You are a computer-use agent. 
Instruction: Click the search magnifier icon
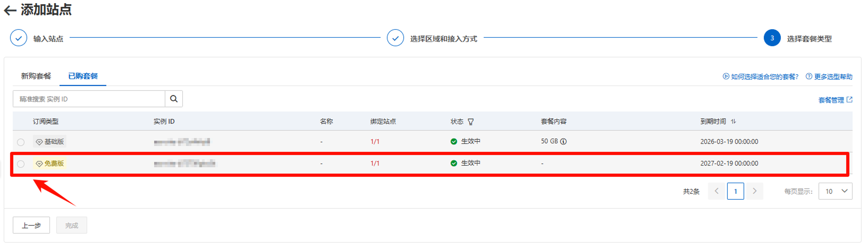pos(174,99)
